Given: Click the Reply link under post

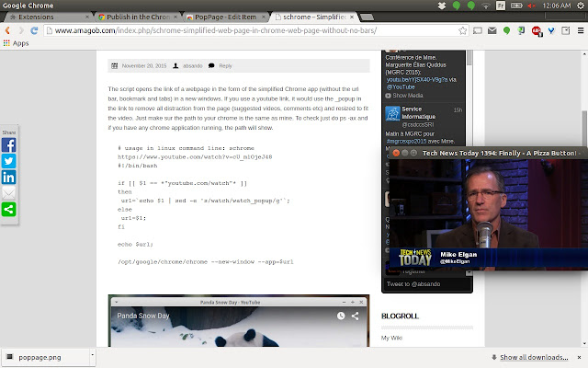Looking at the screenshot, I should point(225,65).
